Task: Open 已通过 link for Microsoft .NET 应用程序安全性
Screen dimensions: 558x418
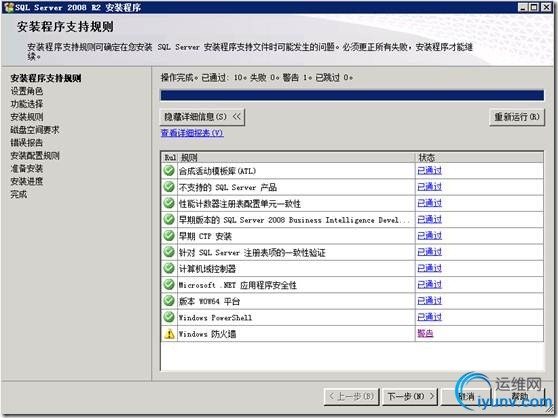Action: tap(430, 285)
